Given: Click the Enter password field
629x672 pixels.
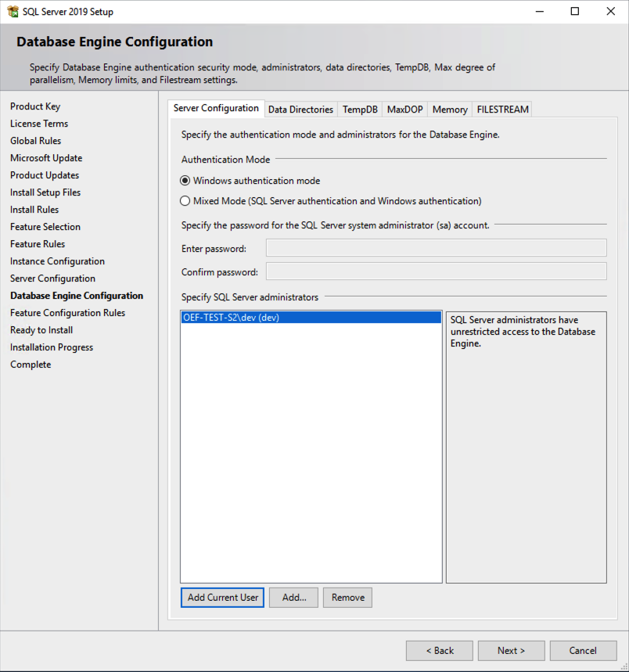Looking at the screenshot, I should pos(437,248).
